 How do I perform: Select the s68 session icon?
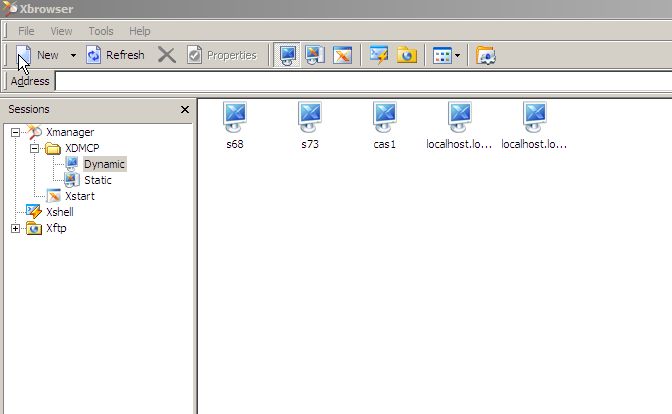pos(235,117)
